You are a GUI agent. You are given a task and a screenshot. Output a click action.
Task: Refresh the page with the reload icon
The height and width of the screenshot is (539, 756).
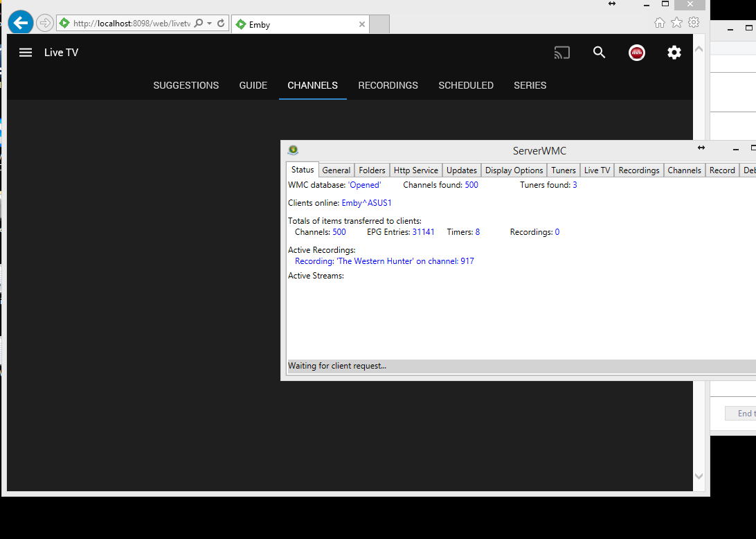(x=221, y=23)
